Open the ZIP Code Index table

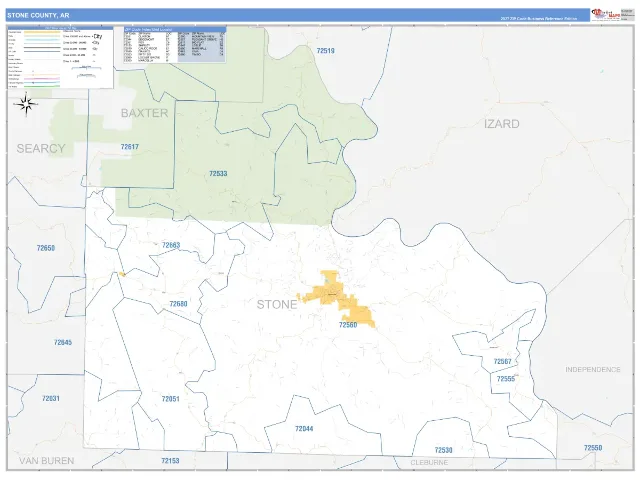tap(175, 44)
